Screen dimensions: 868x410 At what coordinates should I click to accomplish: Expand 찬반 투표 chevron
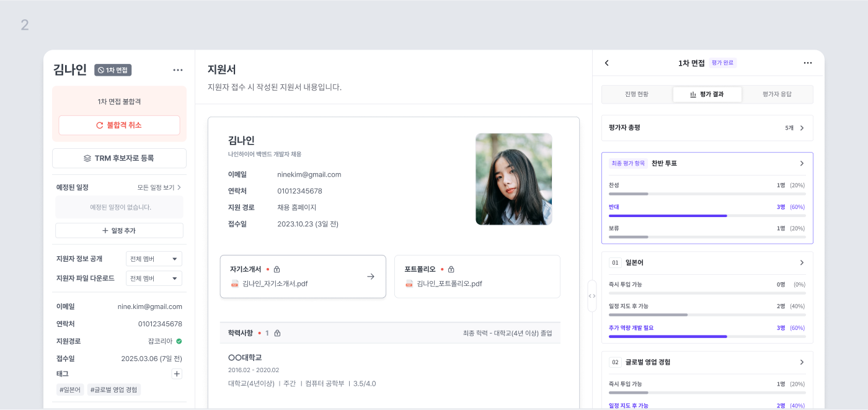click(802, 163)
